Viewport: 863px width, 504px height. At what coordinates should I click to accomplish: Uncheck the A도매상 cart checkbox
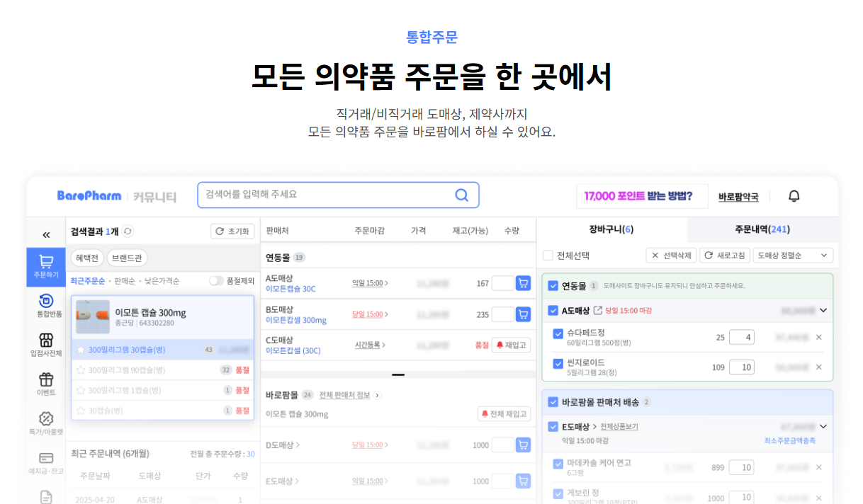(x=553, y=310)
